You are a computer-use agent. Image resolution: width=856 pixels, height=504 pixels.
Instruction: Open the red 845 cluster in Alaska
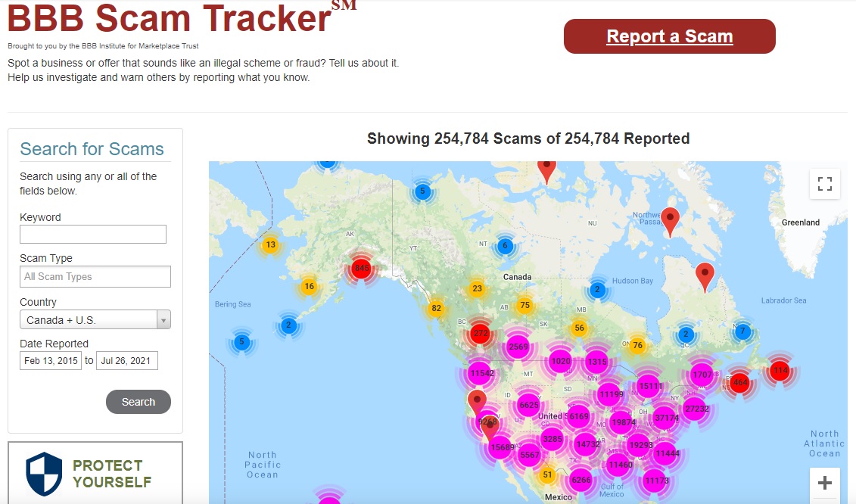pyautogui.click(x=362, y=268)
